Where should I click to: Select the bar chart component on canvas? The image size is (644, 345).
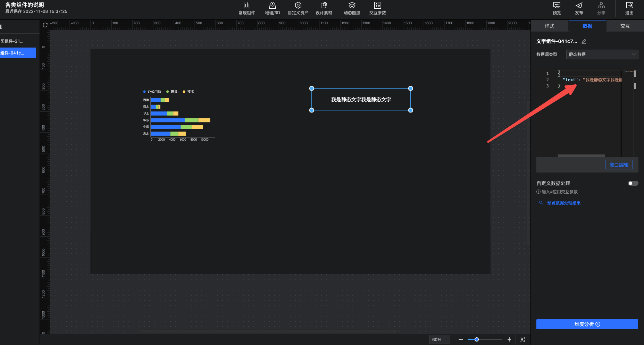point(177,116)
